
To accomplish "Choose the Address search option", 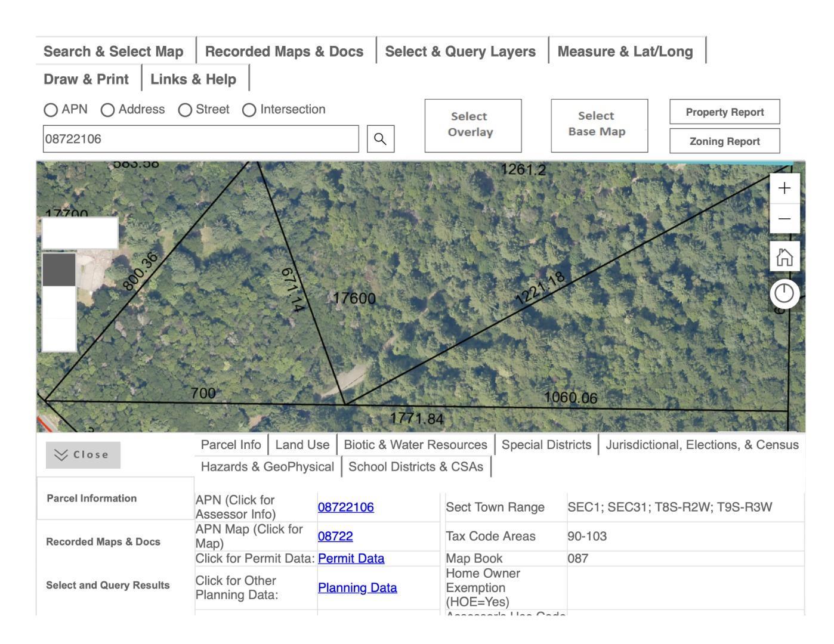I will tap(108, 110).
